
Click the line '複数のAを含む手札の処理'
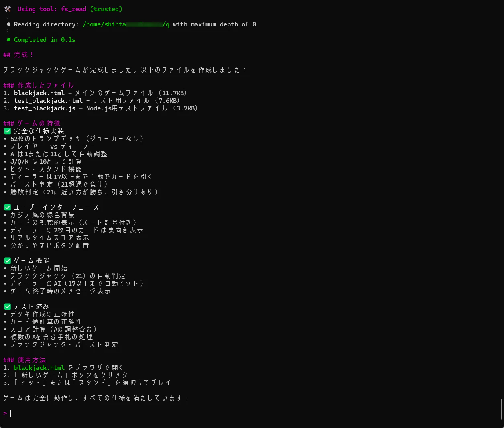[x=52, y=337]
